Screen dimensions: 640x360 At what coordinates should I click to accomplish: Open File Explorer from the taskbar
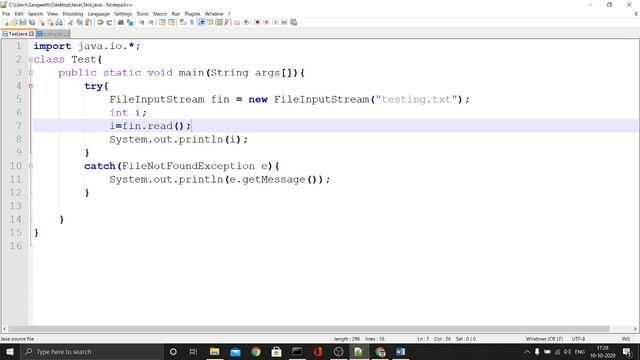pos(214,352)
